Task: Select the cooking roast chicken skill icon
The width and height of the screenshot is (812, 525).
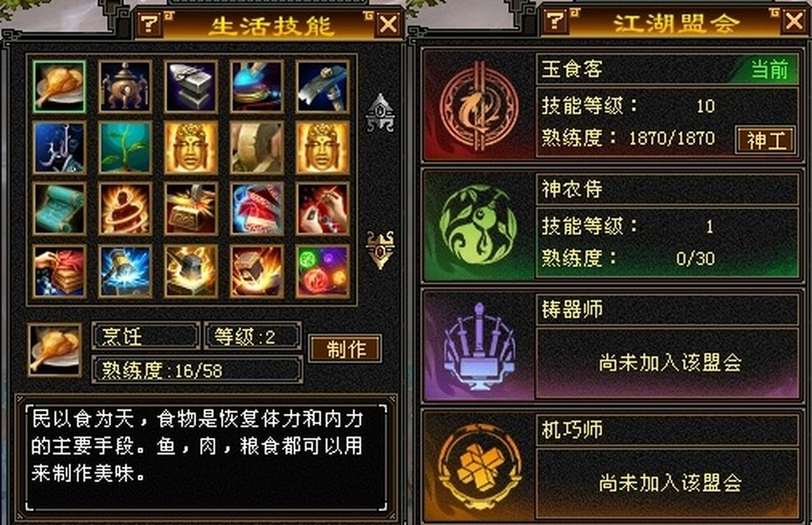Action: 59,87
